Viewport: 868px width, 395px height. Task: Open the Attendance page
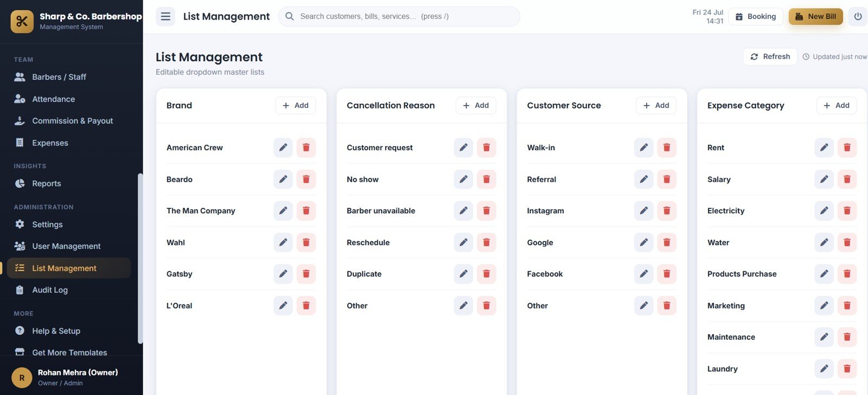[69, 99]
